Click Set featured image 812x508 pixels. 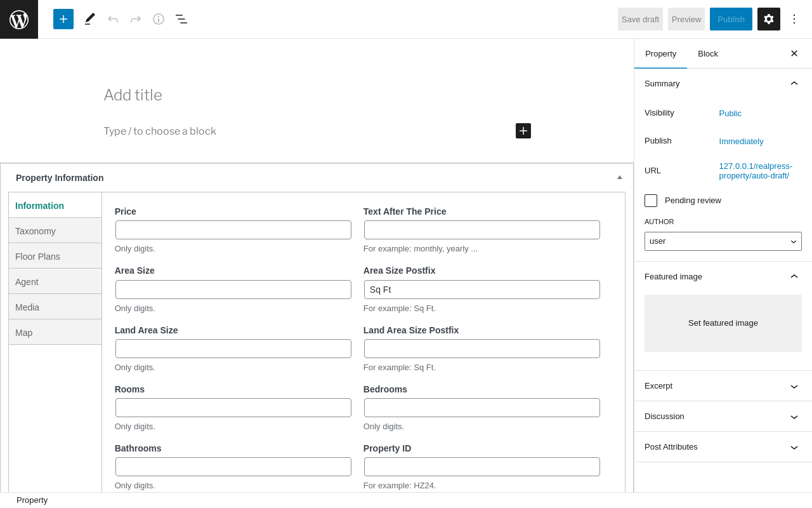(723, 323)
